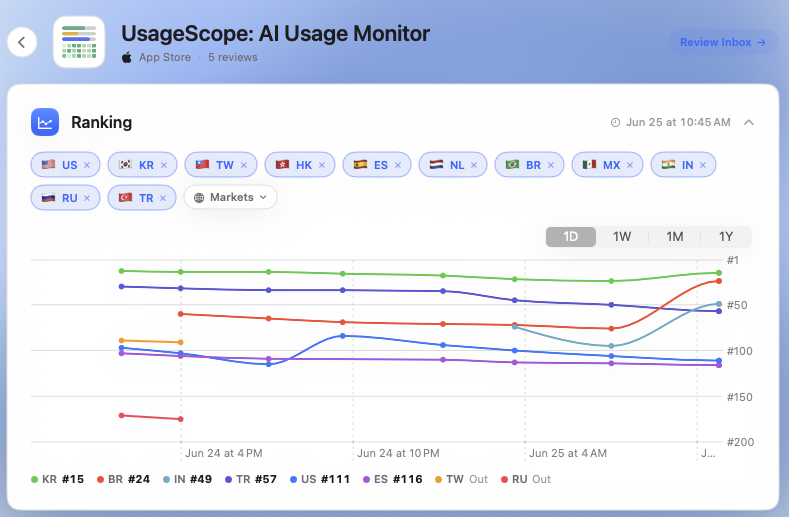
Task: Click the 'Jun 25 at 4 AM' axis label
Action: coord(568,453)
